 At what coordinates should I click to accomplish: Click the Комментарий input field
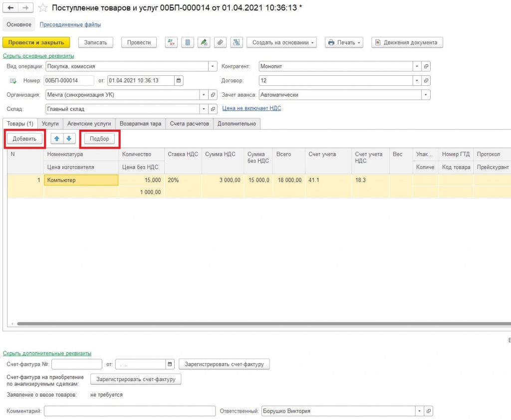[x=130, y=411]
